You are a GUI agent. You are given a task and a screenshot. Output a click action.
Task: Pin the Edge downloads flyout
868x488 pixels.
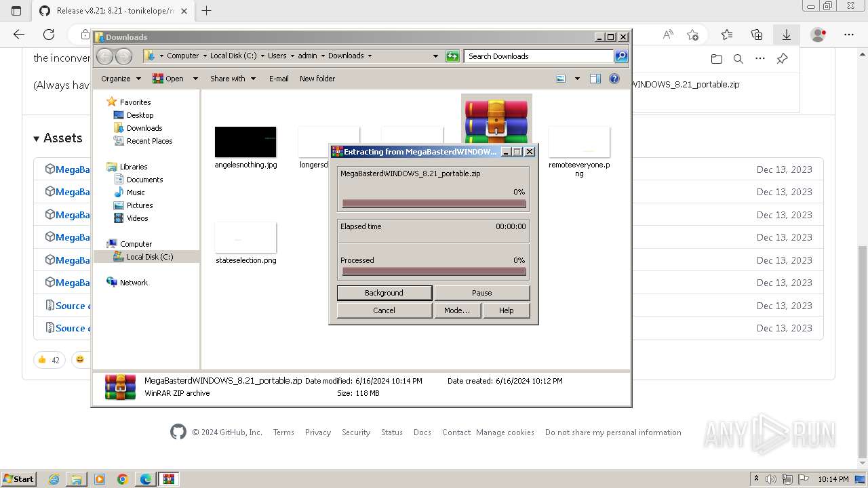[x=782, y=59]
